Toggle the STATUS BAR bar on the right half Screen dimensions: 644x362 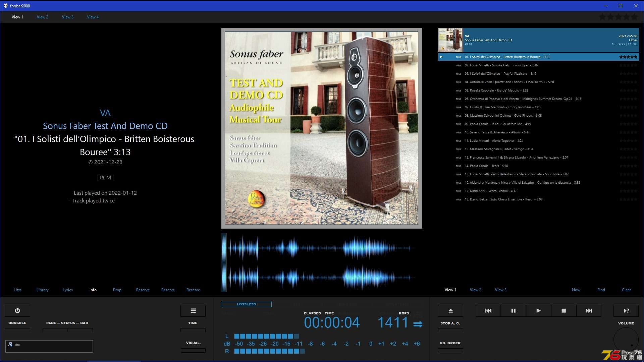point(80,330)
